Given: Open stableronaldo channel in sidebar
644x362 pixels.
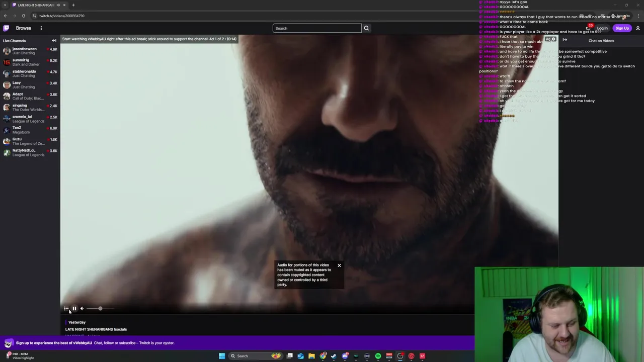Looking at the screenshot, I should coord(30,73).
